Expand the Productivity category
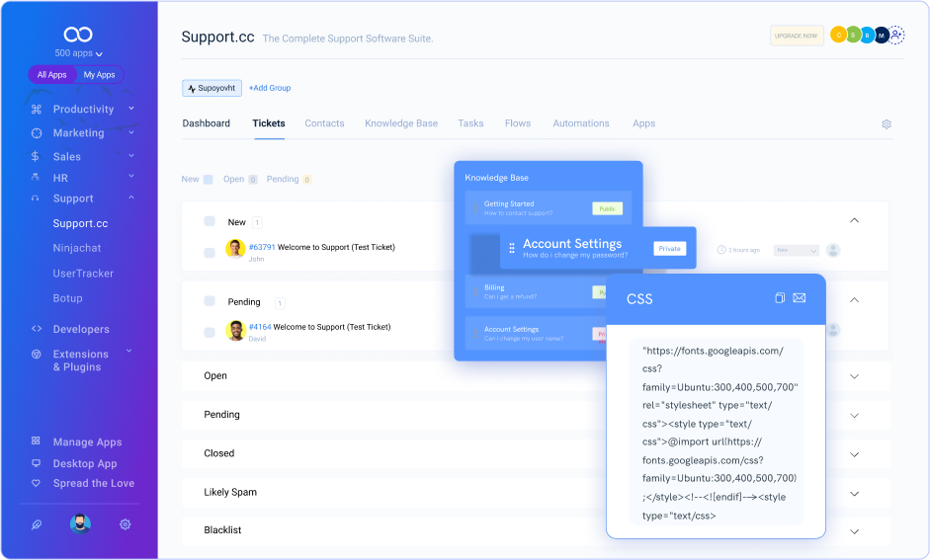930x560 pixels. [x=131, y=109]
